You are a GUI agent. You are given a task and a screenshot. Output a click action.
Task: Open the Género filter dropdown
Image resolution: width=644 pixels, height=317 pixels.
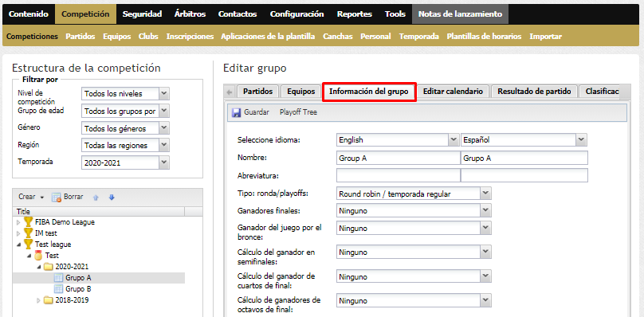164,128
